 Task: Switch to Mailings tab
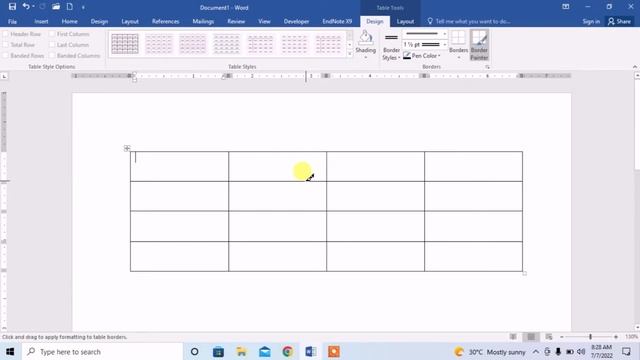[x=203, y=21]
